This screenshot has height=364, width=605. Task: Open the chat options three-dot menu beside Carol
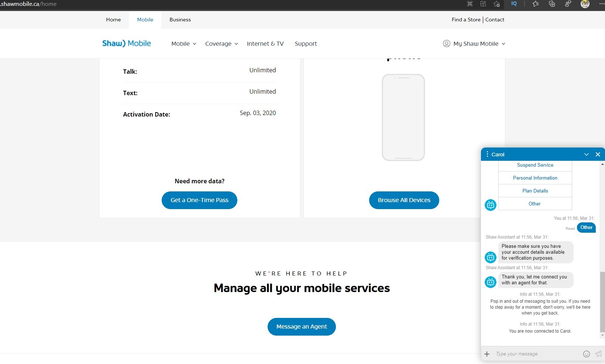tap(488, 154)
